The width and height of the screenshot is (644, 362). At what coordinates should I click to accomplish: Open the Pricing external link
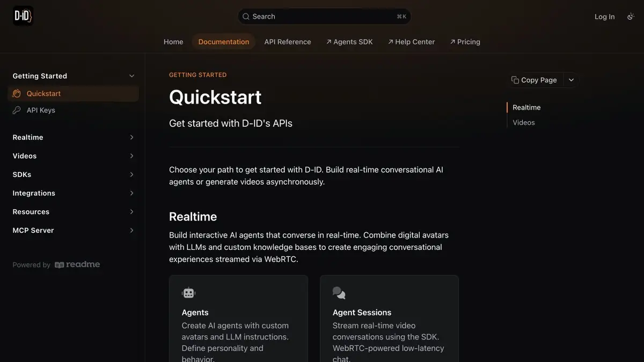[x=465, y=42]
